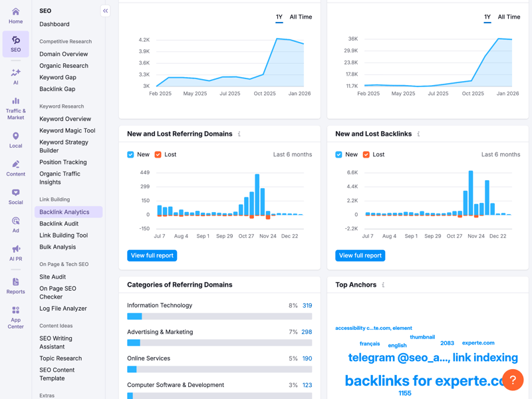The image size is (532, 399).
Task: Open Backlink Audit in Link Building menu
Action: click(x=59, y=223)
